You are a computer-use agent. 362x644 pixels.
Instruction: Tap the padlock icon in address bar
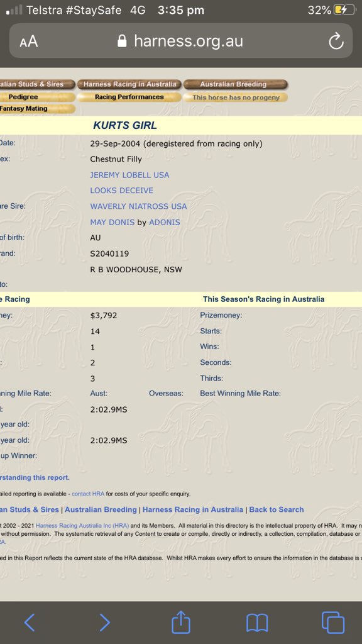point(122,41)
